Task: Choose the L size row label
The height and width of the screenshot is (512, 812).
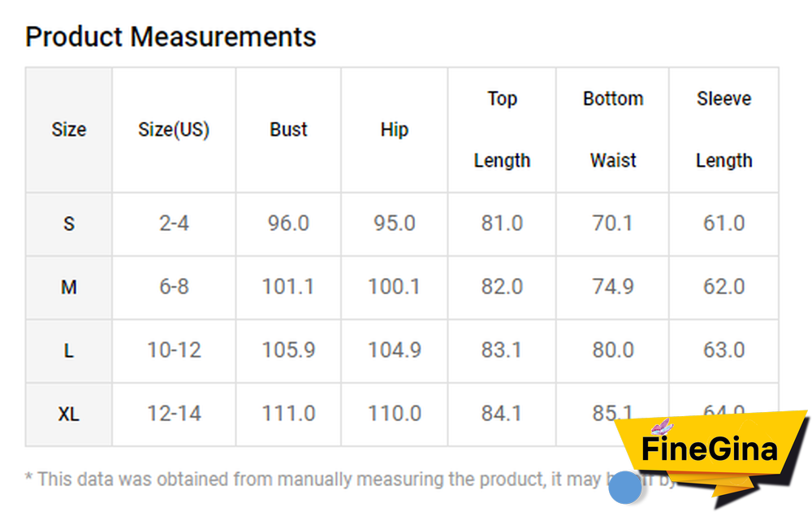Action: click(69, 350)
